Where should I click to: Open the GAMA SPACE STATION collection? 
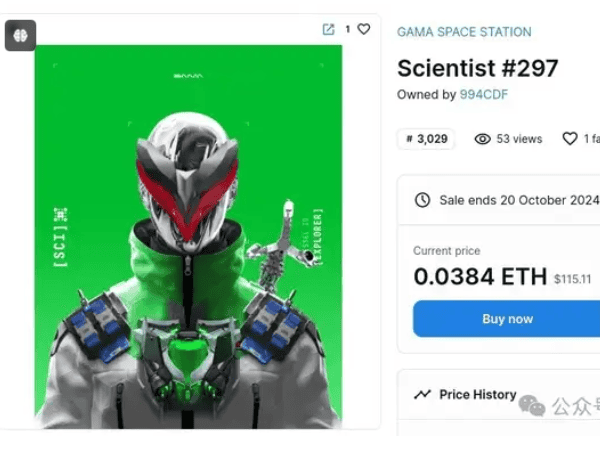tap(464, 32)
